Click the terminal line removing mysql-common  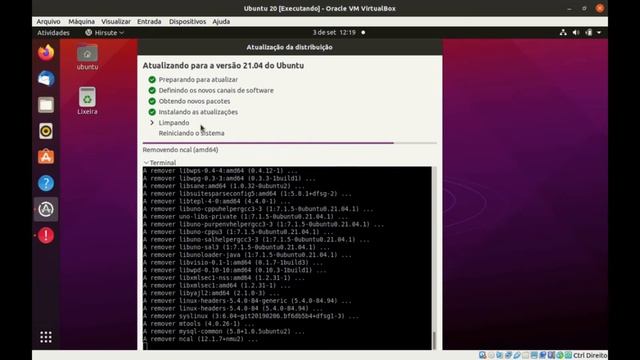[224, 331]
